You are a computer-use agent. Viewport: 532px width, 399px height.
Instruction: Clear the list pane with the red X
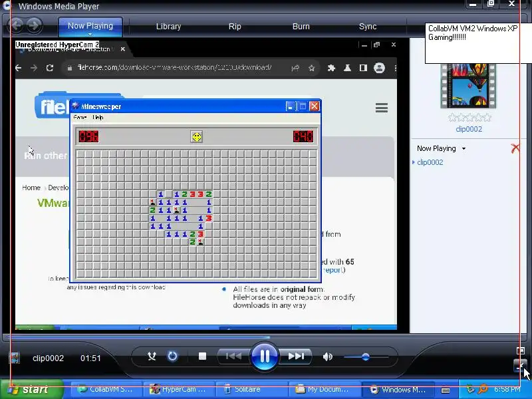point(515,148)
